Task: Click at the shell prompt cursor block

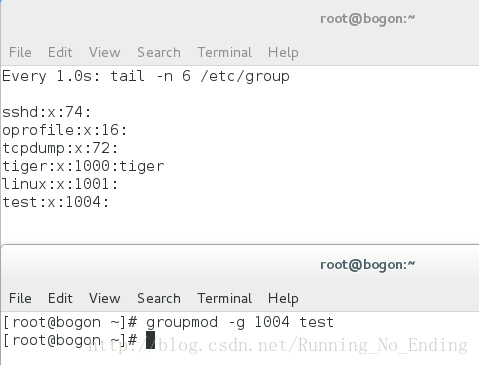Action: (x=151, y=340)
